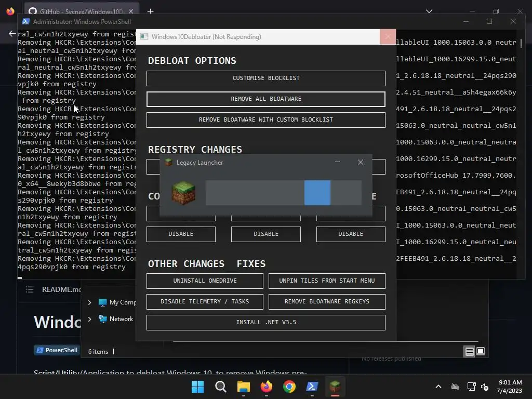Select the GitHub Windows10Debloater browser tab

[x=82, y=11]
